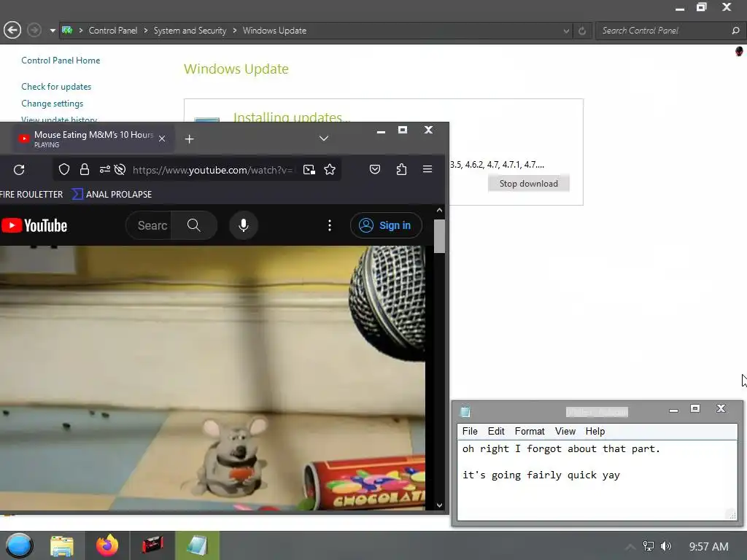Click the Control Panel icon in breadcrumb

tap(68, 31)
